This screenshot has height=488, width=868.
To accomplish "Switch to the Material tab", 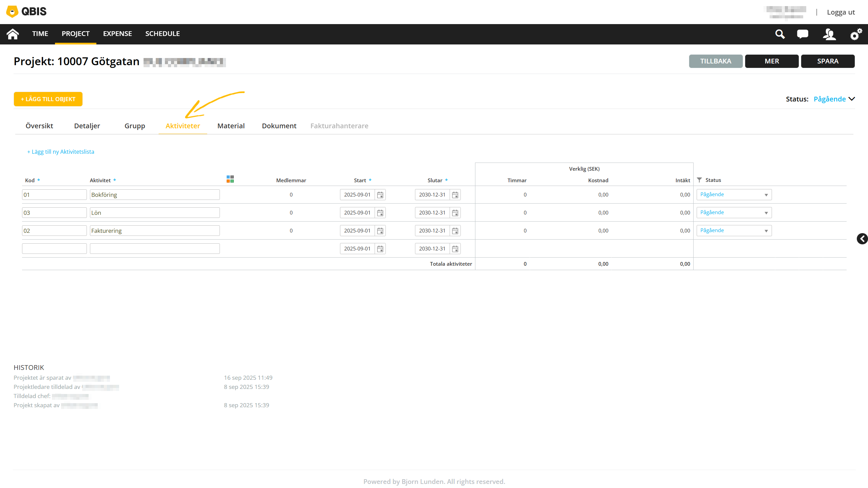I will (231, 126).
